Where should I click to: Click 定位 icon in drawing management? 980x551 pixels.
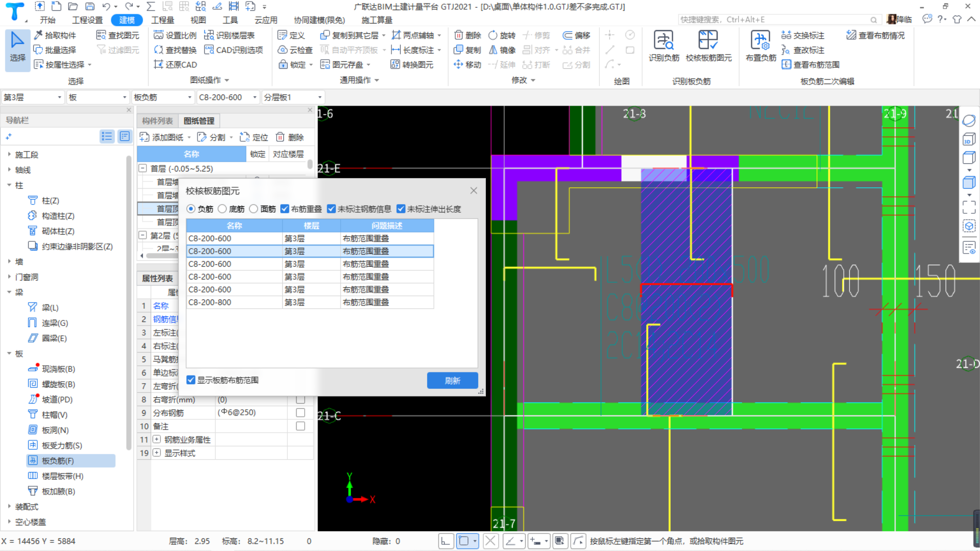click(244, 137)
